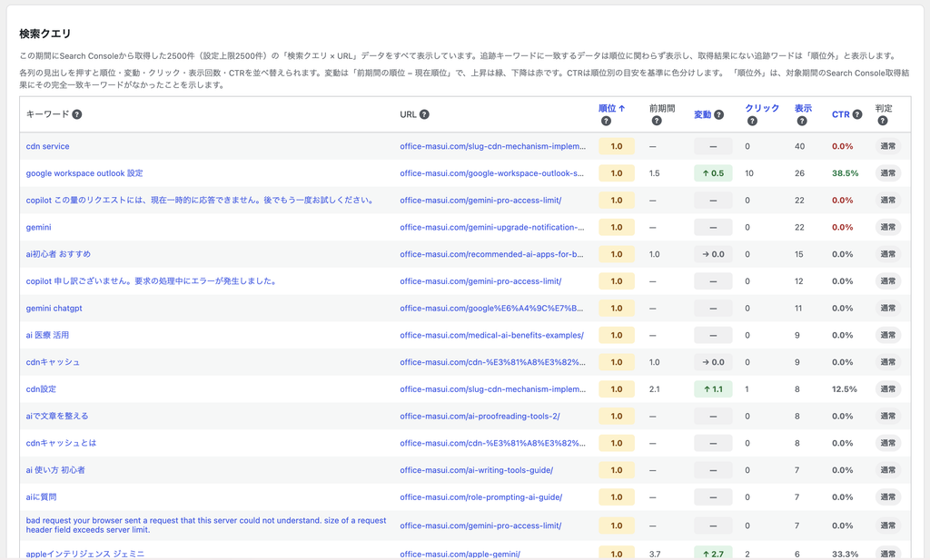Image resolution: width=930 pixels, height=560 pixels.
Task: Open URL ai-proofreading-tools-2 link
Action: click(x=480, y=416)
